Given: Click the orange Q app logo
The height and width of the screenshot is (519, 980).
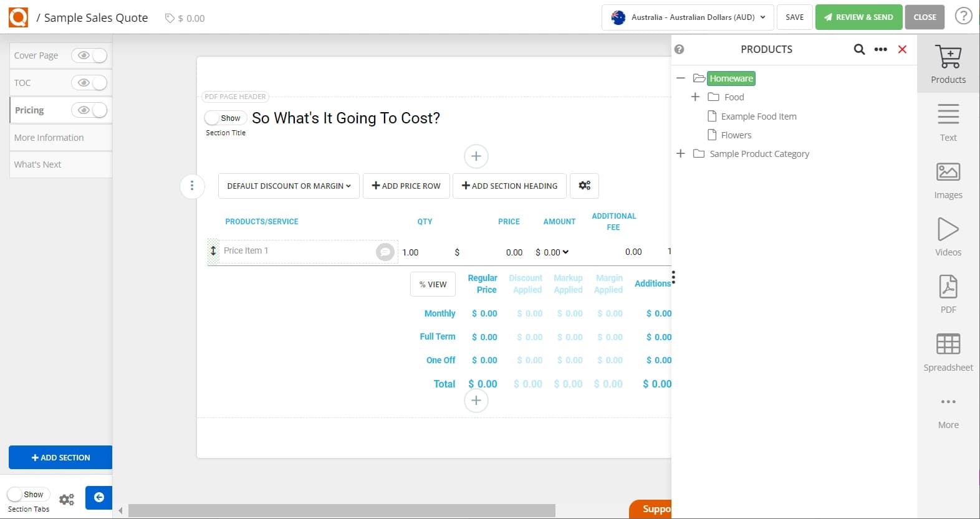Looking at the screenshot, I should coord(18,17).
